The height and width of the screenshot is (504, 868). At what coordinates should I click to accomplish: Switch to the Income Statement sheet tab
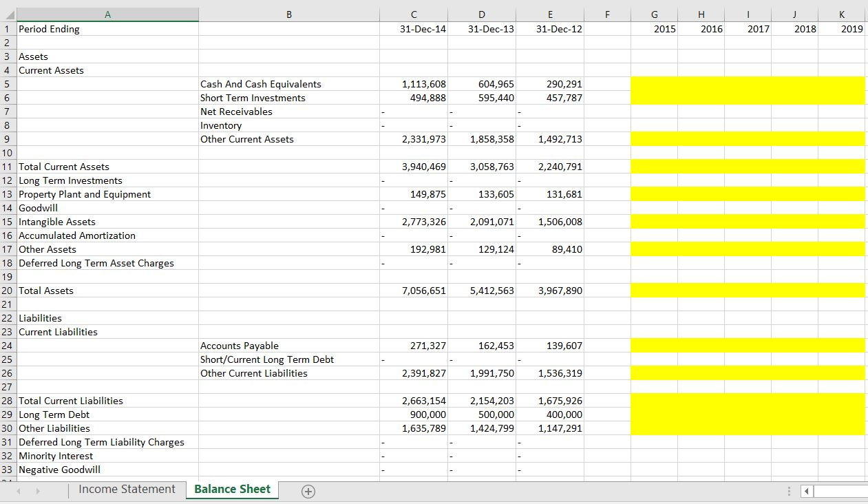[127, 490]
